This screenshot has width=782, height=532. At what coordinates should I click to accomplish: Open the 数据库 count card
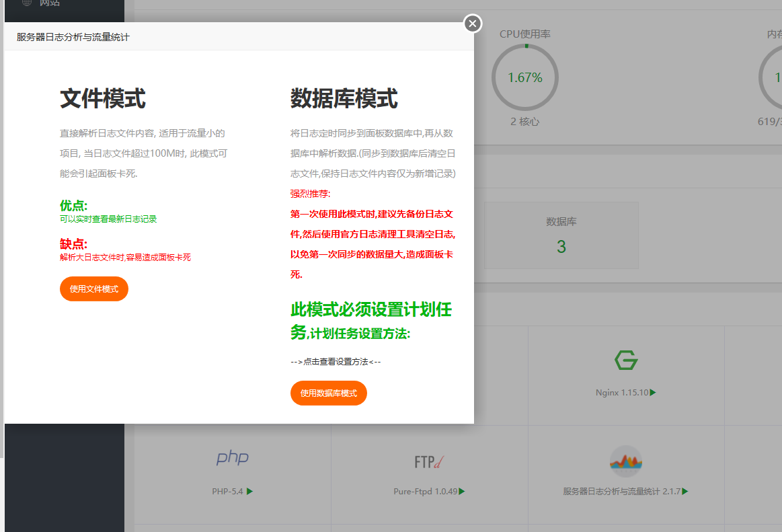(561, 235)
